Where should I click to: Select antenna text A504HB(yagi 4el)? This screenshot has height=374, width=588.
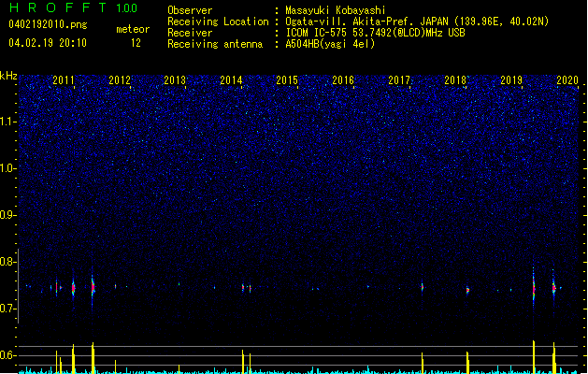(x=330, y=44)
